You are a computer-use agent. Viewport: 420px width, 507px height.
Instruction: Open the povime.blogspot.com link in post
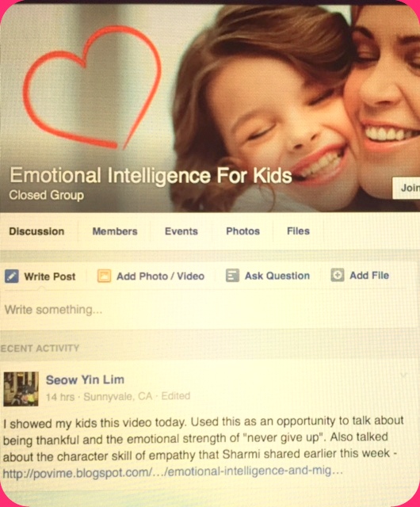pos(173,472)
